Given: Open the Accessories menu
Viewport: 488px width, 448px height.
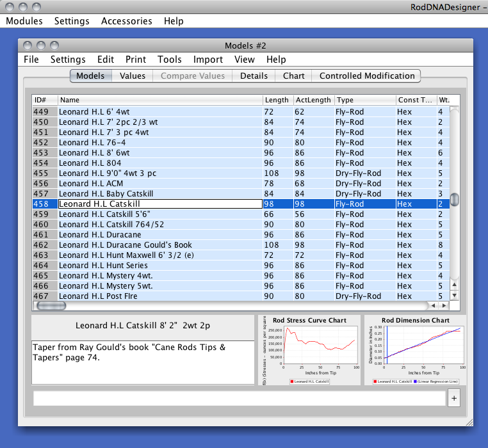Looking at the screenshot, I should coord(126,21).
